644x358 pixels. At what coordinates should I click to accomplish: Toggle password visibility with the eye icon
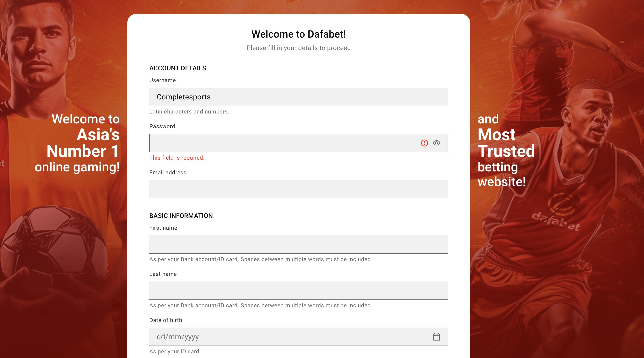[437, 143]
